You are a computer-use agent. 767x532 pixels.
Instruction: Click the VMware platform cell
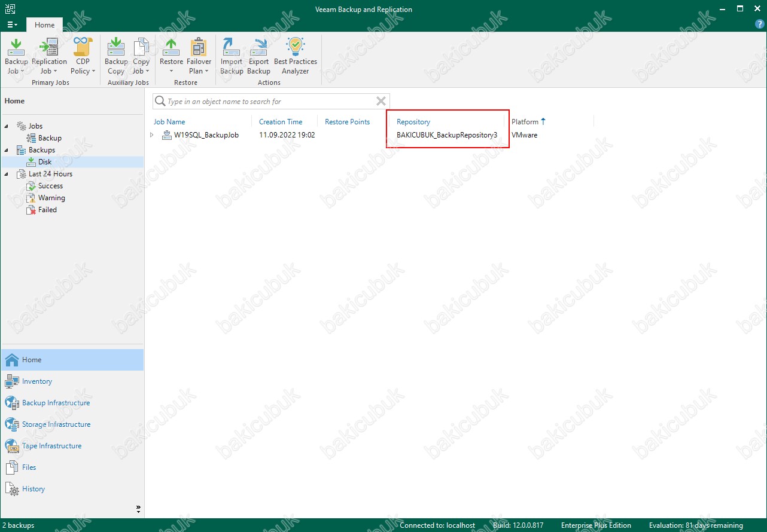point(525,135)
